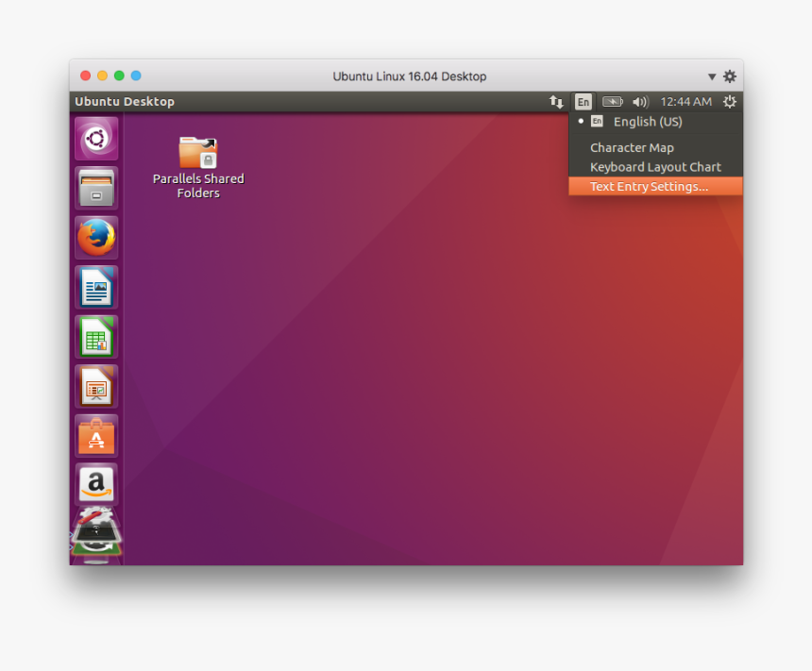Click the green full screen window button
The image size is (812, 671).
coord(119,75)
